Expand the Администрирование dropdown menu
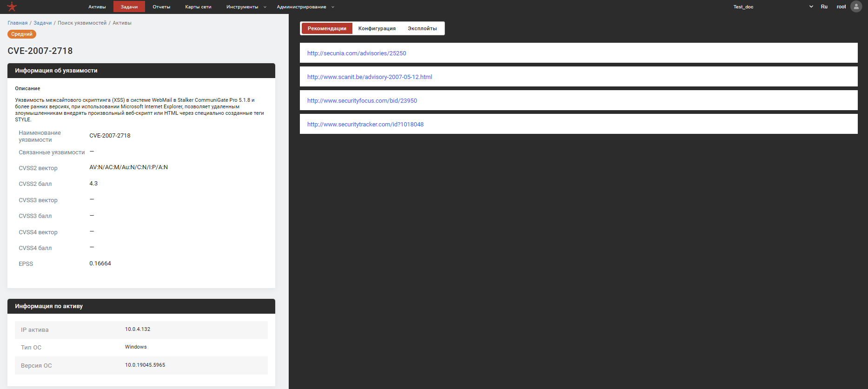The image size is (868, 389). coord(305,7)
